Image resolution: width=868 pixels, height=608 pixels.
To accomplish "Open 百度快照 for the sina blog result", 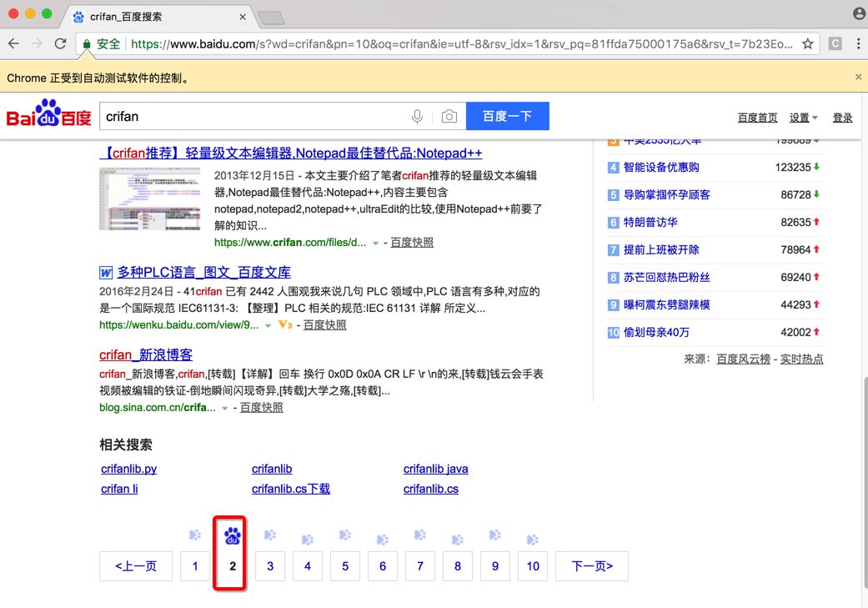I will (261, 408).
